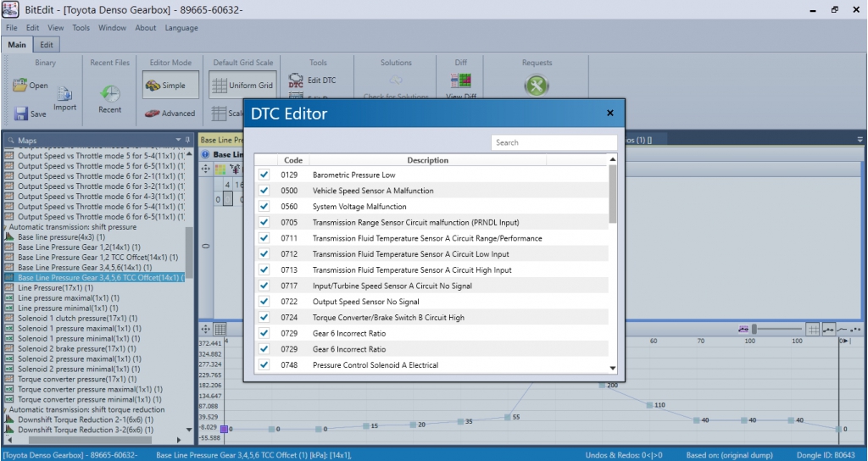The width and height of the screenshot is (868, 461).
Task: Open the Language menu
Action: click(x=181, y=28)
